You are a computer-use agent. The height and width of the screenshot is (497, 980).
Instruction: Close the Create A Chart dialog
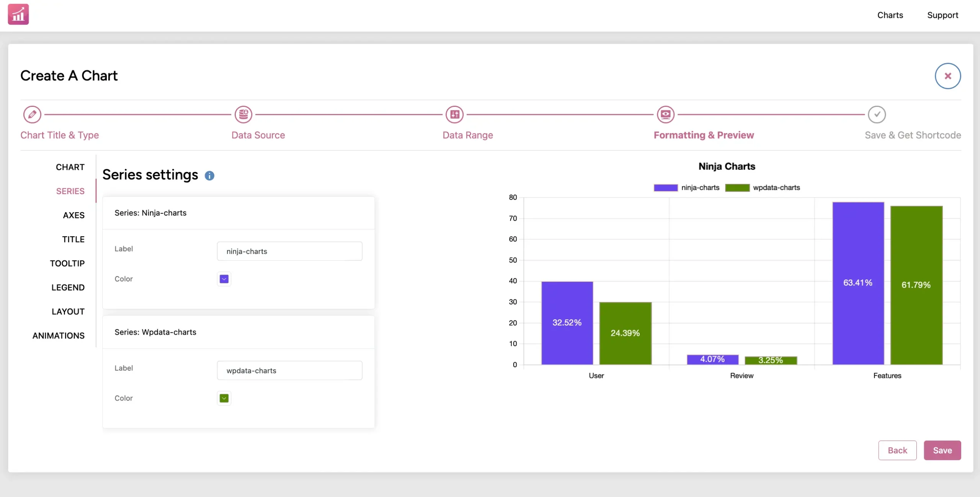pyautogui.click(x=948, y=76)
